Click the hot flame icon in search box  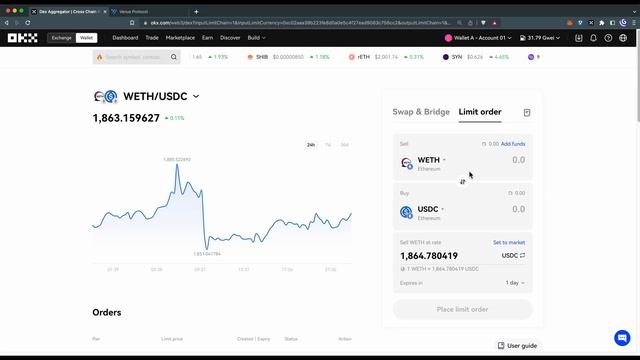[100, 57]
